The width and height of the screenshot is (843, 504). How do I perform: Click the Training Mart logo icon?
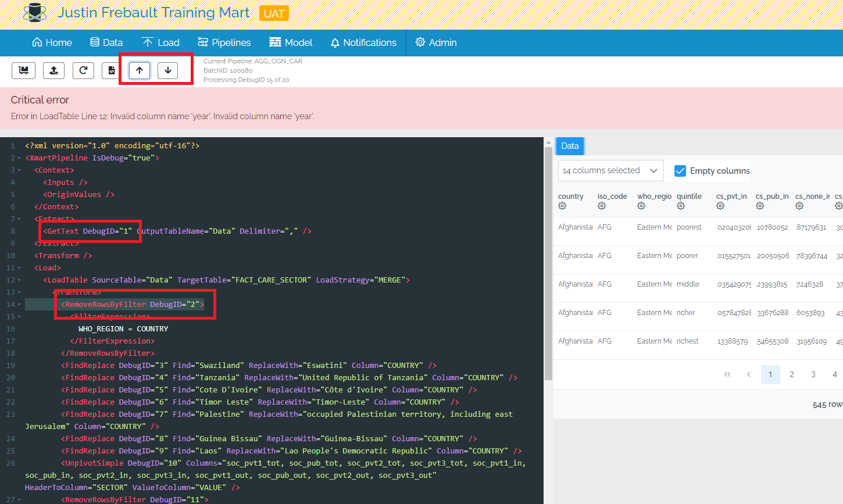[x=35, y=13]
